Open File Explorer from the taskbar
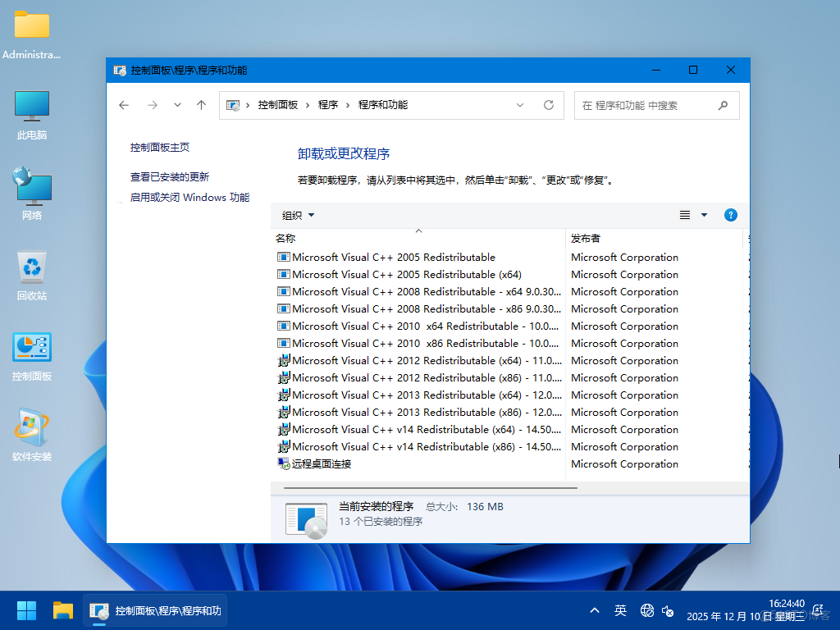The height and width of the screenshot is (630, 840). 62,610
